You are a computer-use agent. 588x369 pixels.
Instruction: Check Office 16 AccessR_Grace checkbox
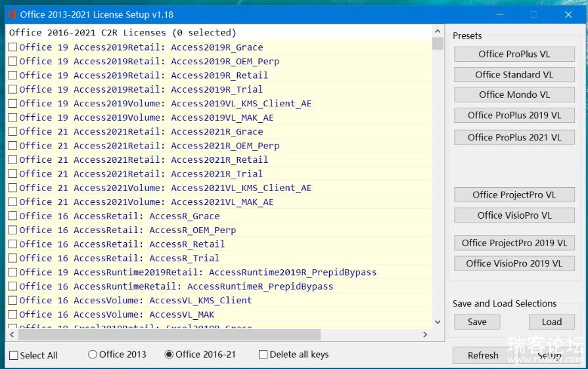click(x=12, y=216)
